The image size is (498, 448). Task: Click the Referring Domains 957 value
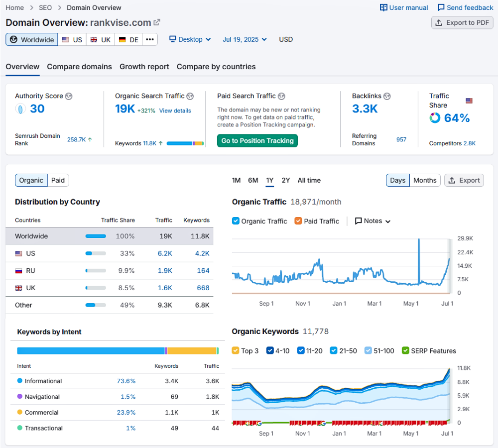401,139
